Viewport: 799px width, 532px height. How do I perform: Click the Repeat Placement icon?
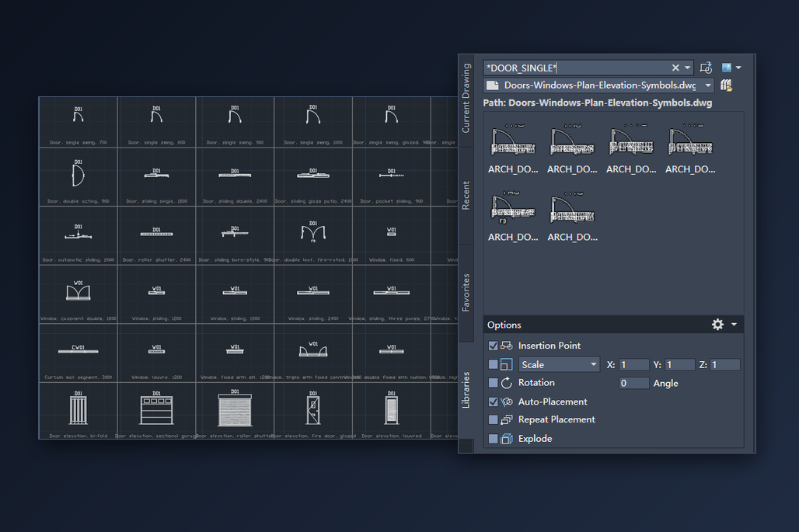click(x=506, y=419)
